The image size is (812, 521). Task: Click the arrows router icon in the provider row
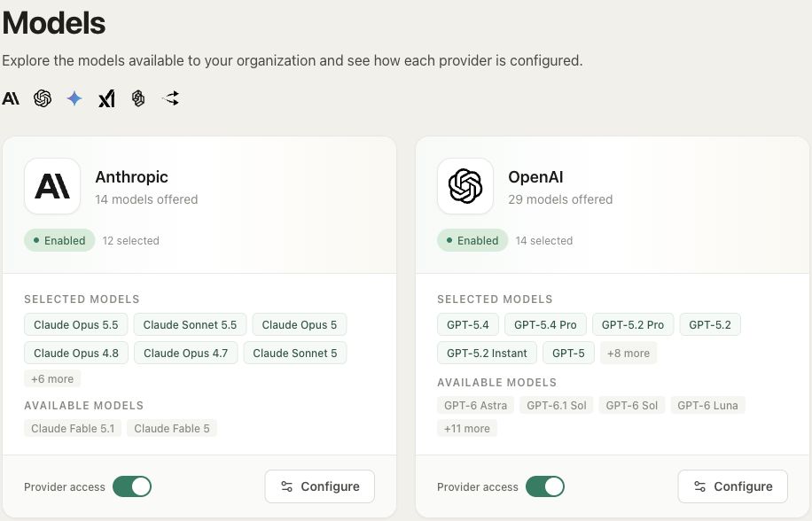coord(171,97)
